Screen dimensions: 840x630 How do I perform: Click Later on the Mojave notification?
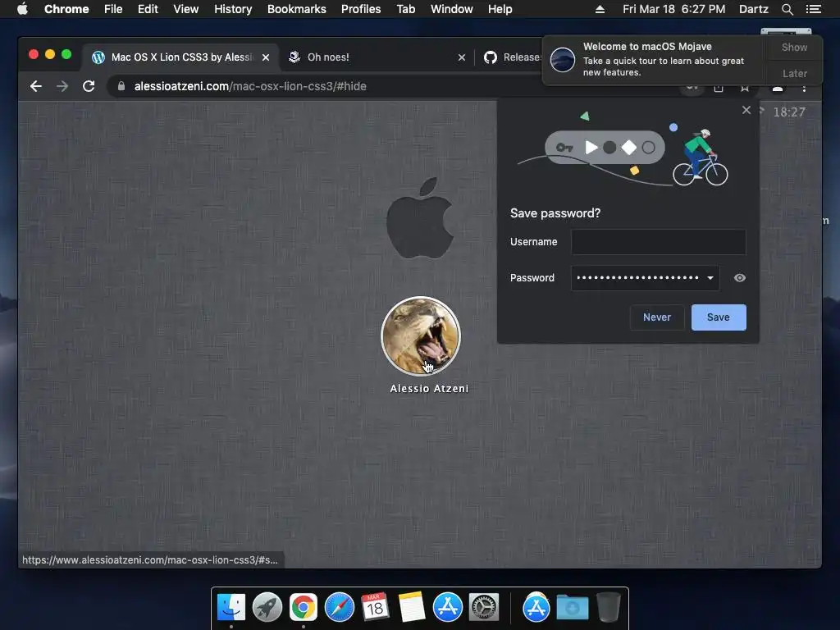coord(794,73)
